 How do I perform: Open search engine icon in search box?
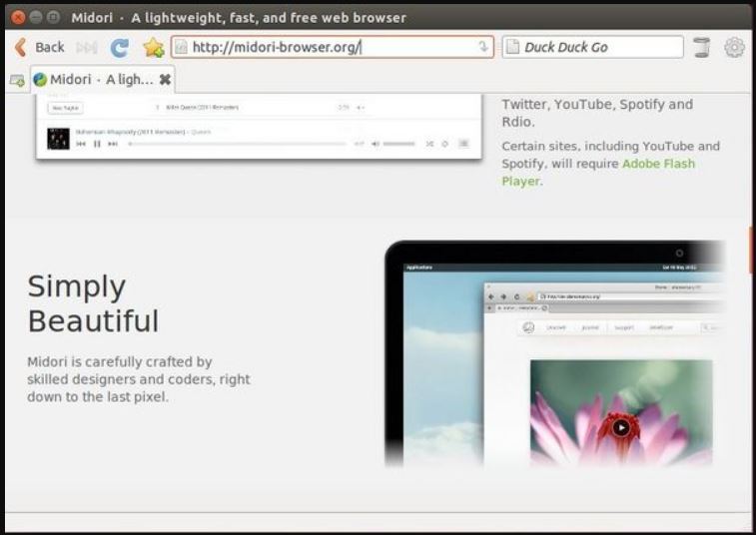pyautogui.click(x=513, y=47)
